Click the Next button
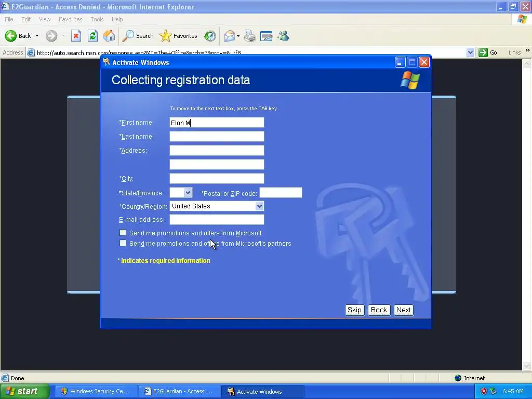Image resolution: width=532 pixels, height=399 pixels. click(x=403, y=310)
